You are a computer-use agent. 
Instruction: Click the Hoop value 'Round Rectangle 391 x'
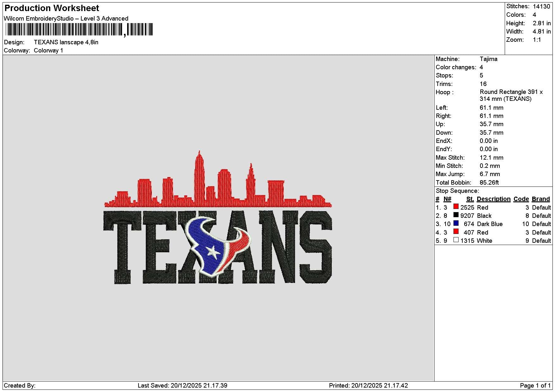point(511,92)
